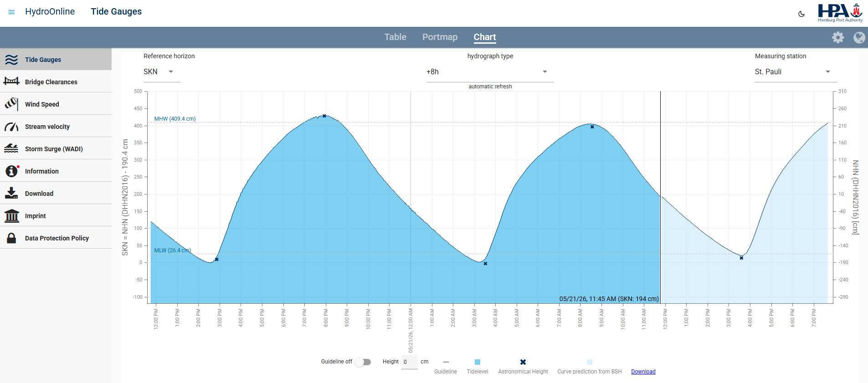Click the BSH curve prediction legend swatch
Image resolution: width=868 pixels, height=383 pixels.
point(590,362)
